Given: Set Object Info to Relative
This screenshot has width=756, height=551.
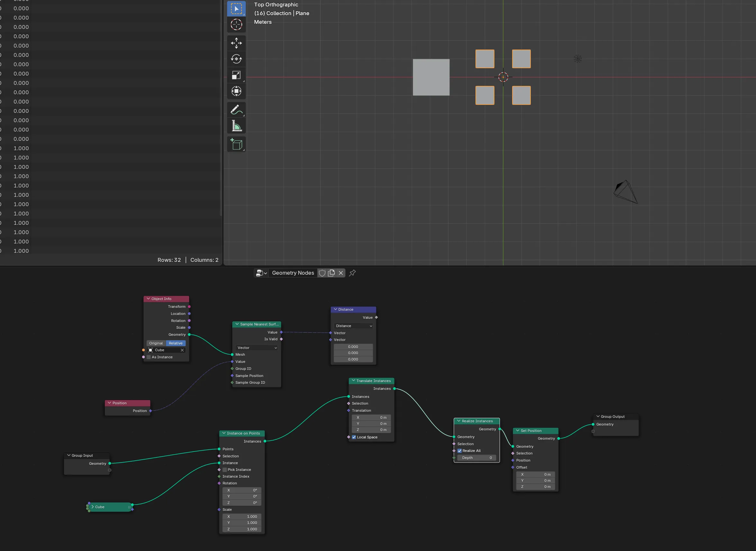Looking at the screenshot, I should click(175, 343).
